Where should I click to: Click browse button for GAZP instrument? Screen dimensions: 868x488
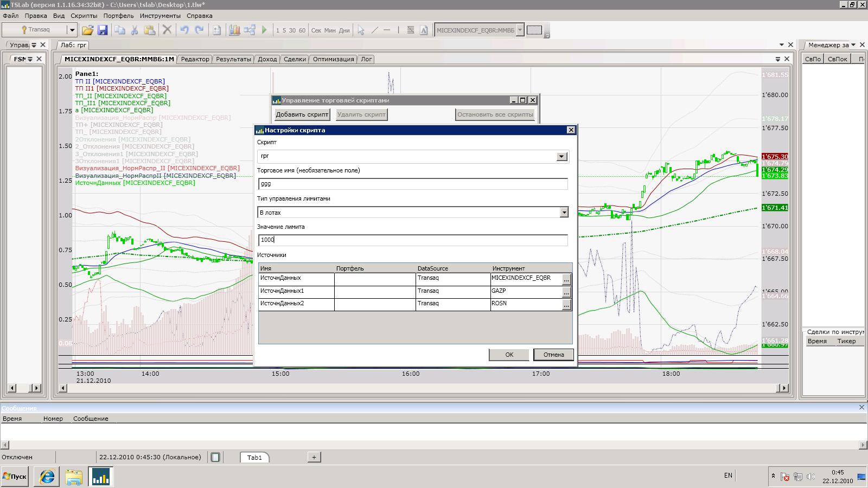[566, 292]
